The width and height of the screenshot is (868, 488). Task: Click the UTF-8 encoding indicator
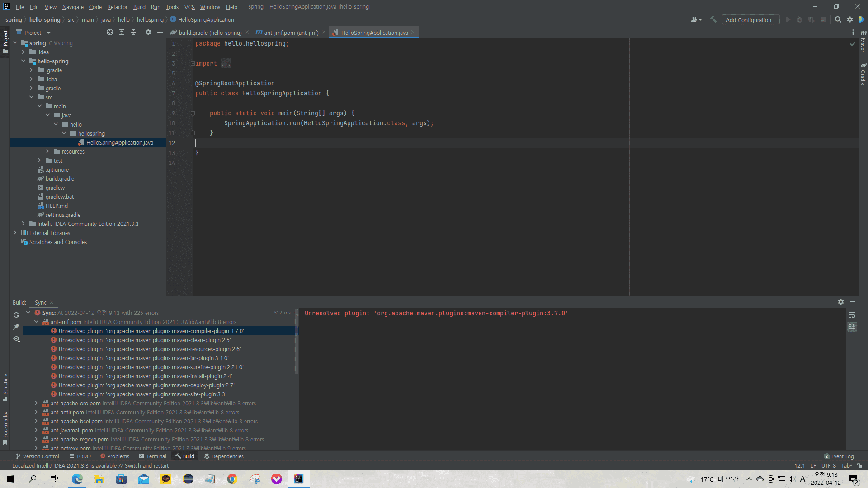point(829,465)
